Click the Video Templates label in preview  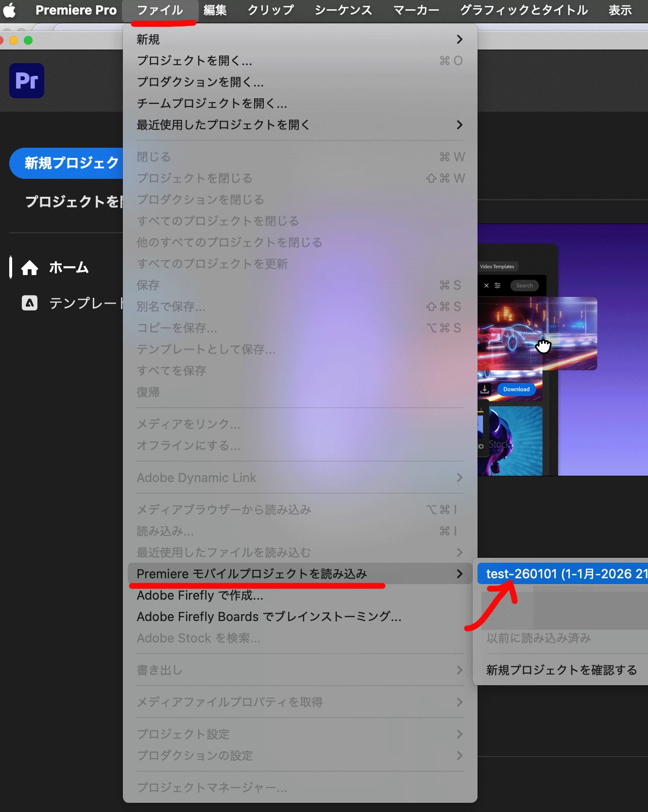point(497,266)
